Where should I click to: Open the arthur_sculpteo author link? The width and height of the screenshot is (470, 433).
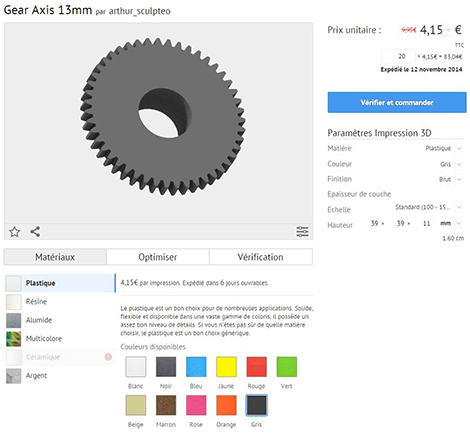click(140, 11)
